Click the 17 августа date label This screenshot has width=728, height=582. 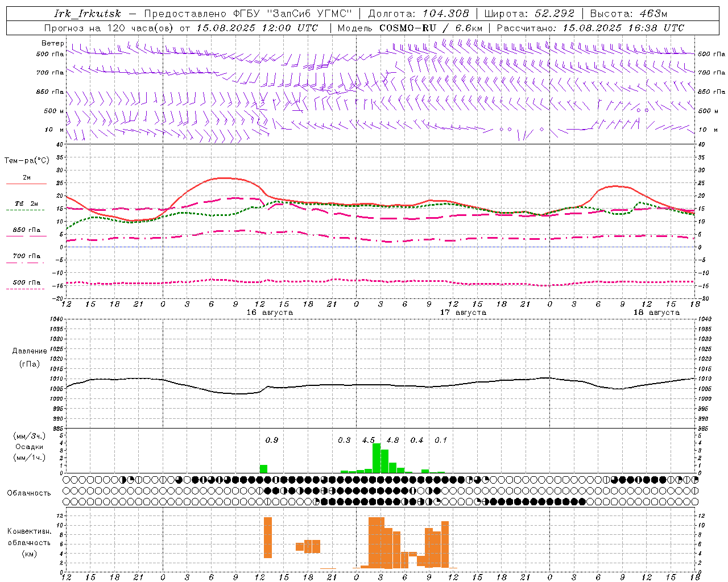click(463, 313)
